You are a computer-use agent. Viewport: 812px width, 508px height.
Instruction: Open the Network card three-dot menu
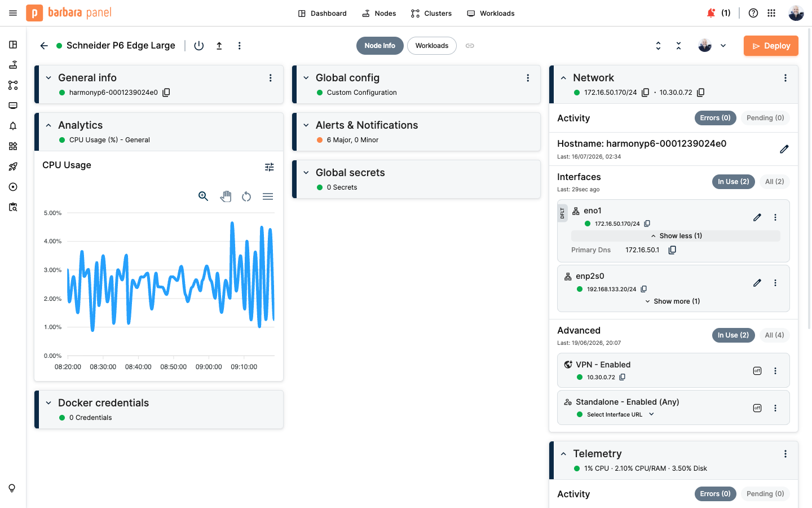click(785, 78)
